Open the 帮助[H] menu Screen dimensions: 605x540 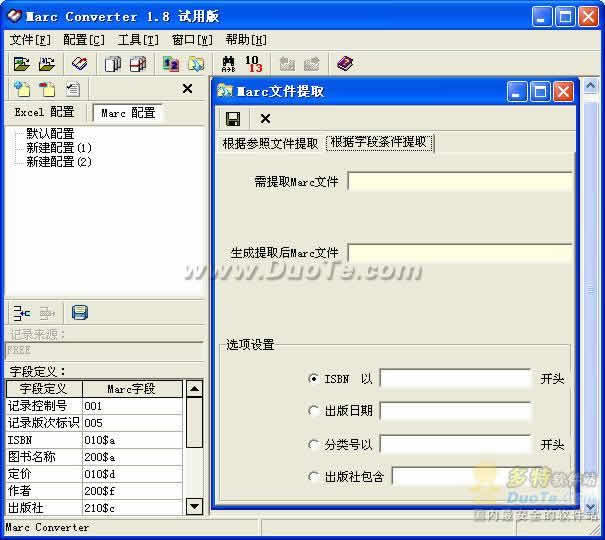tap(246, 39)
